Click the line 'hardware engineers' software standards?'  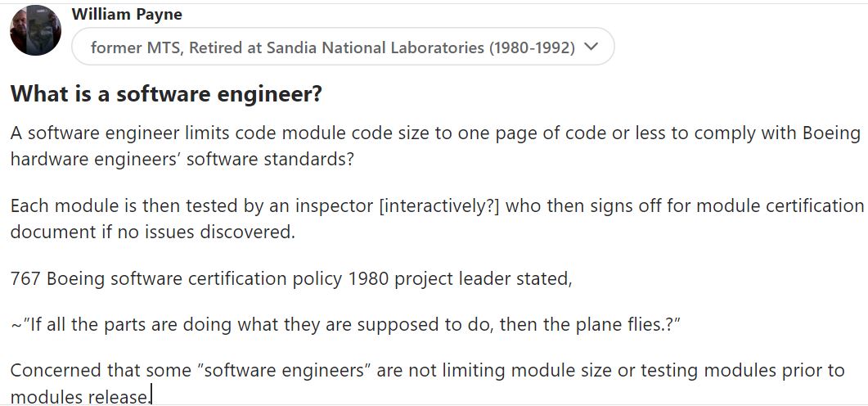click(x=182, y=159)
